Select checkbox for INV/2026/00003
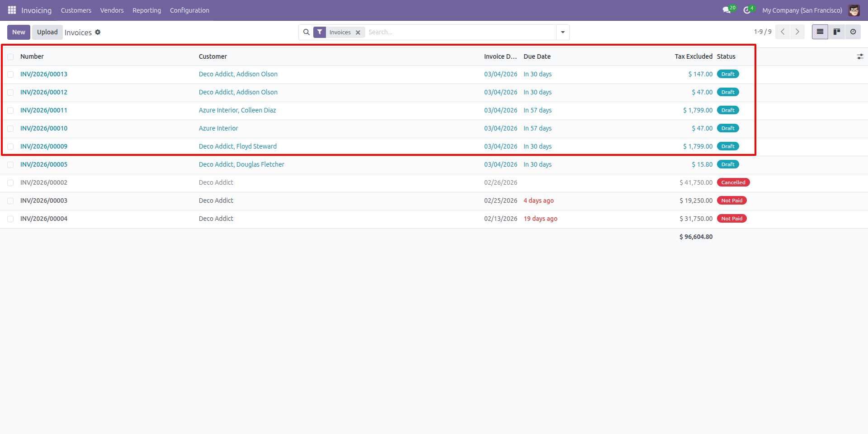This screenshot has height=434, width=868. pos(10,201)
